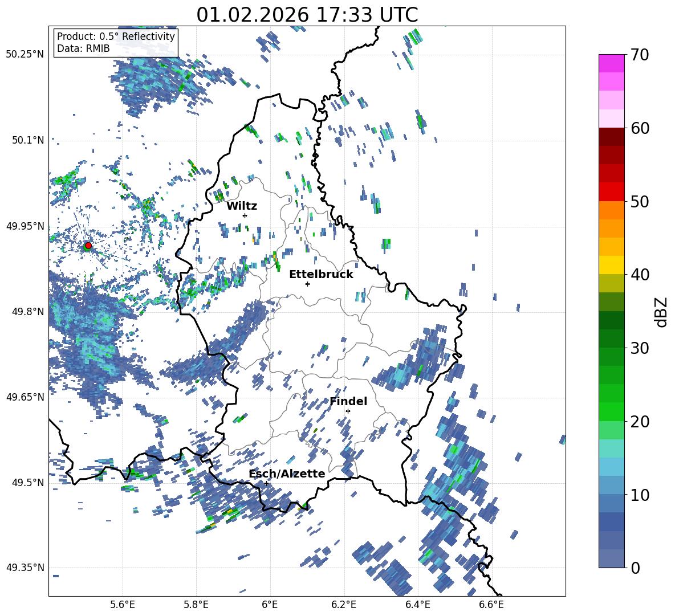Click the Wiltz city label
The width and height of the screenshot is (675, 616).
tap(242, 206)
